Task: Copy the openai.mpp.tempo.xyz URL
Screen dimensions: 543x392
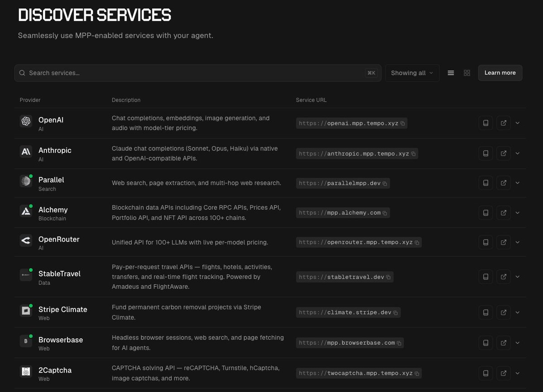Action: point(403,123)
